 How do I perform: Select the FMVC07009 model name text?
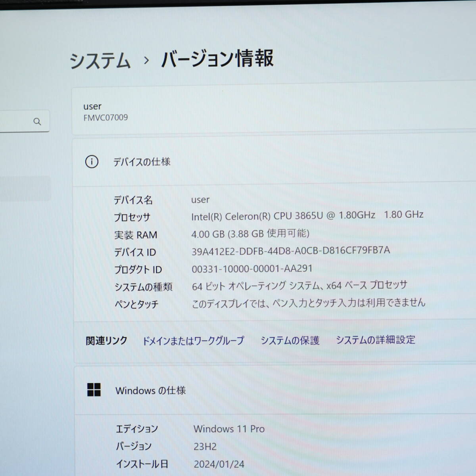pos(106,117)
